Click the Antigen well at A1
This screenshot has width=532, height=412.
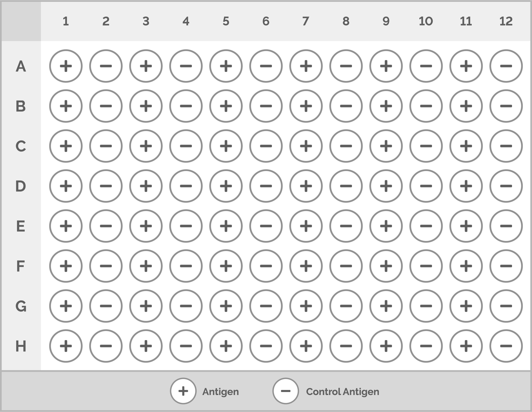click(66, 66)
